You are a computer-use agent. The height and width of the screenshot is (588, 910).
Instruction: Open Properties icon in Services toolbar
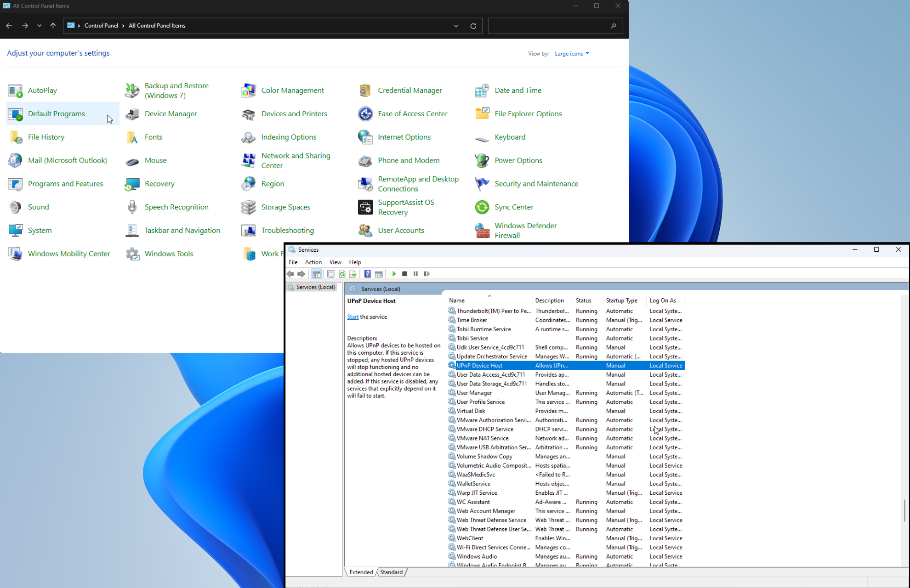[330, 274]
